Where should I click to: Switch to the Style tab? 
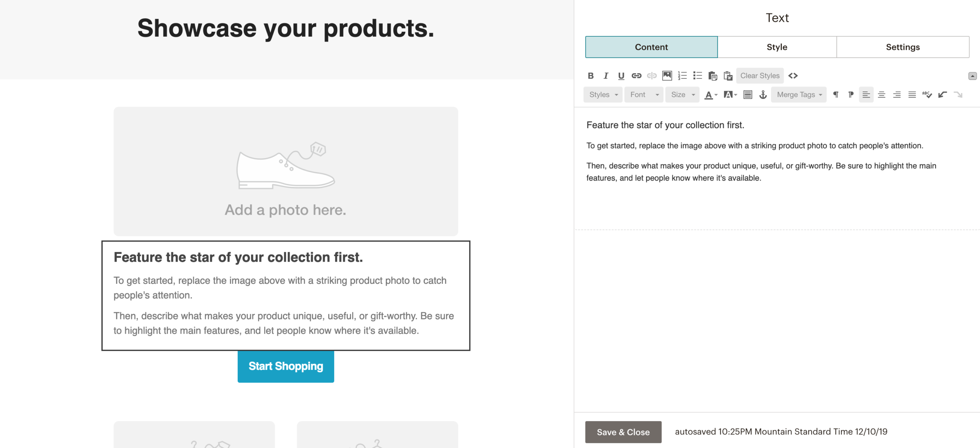click(777, 47)
